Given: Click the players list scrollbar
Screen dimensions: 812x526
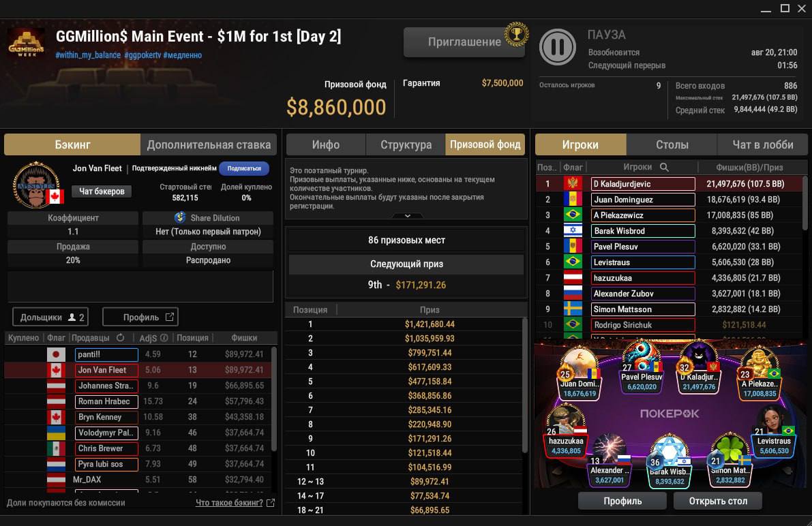Looking at the screenshot, I should click(805, 203).
